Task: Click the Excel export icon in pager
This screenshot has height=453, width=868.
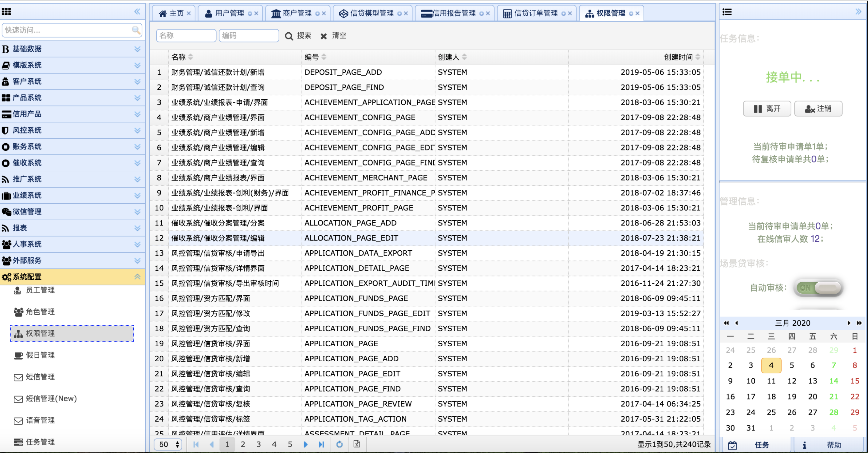Action: point(357,444)
